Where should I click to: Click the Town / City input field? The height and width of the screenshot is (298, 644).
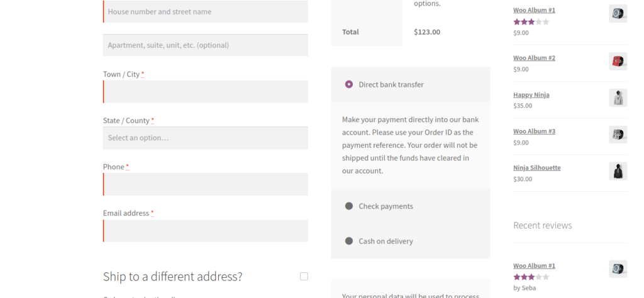coord(206,92)
